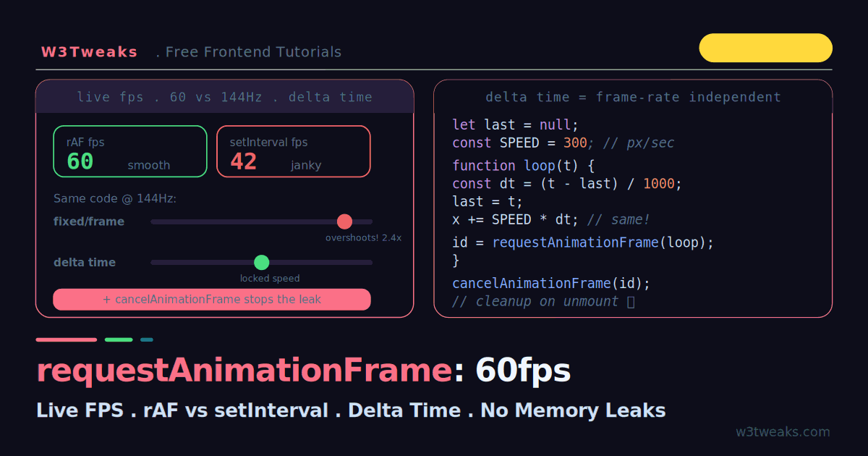This screenshot has height=456, width=868.
Task: Click the 'overshoots! 2.4x' caption
Action: pos(363,237)
